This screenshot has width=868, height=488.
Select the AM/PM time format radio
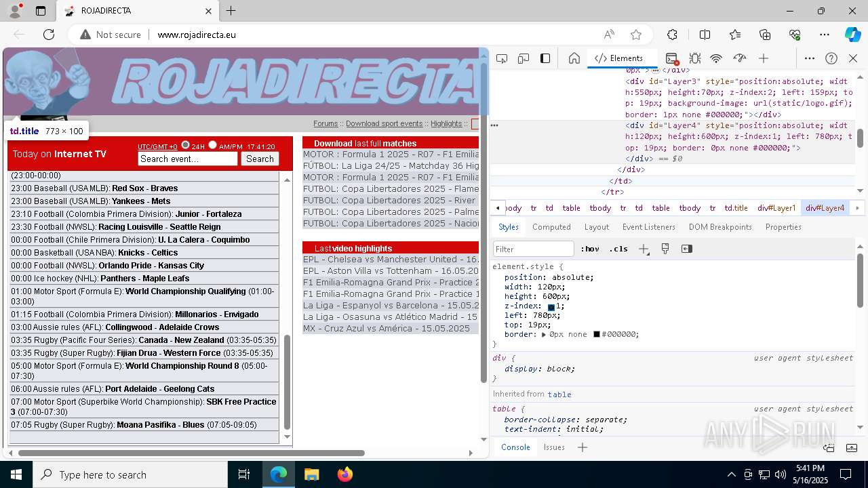coord(212,145)
